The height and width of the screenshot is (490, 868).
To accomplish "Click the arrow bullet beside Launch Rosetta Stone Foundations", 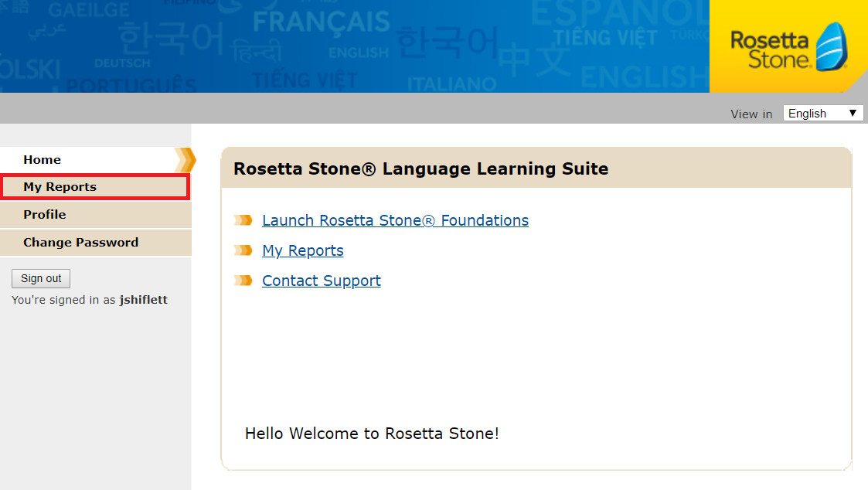I will (x=243, y=220).
